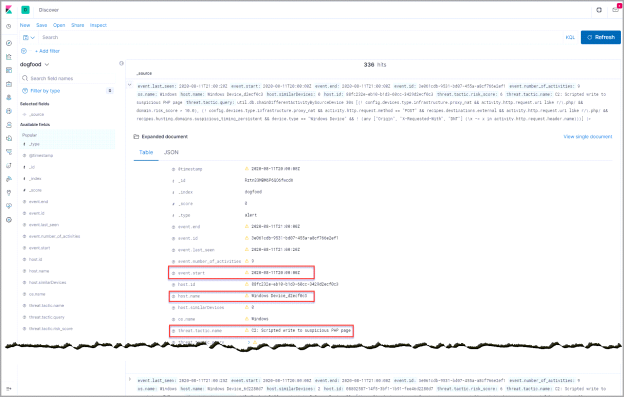Open the help icon in top header
Screen dimensions: 624x397
pyautogui.click(x=599, y=10)
